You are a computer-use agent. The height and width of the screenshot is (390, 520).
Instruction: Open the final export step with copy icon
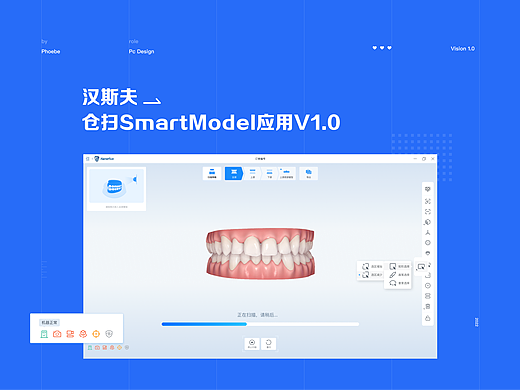[x=309, y=173]
